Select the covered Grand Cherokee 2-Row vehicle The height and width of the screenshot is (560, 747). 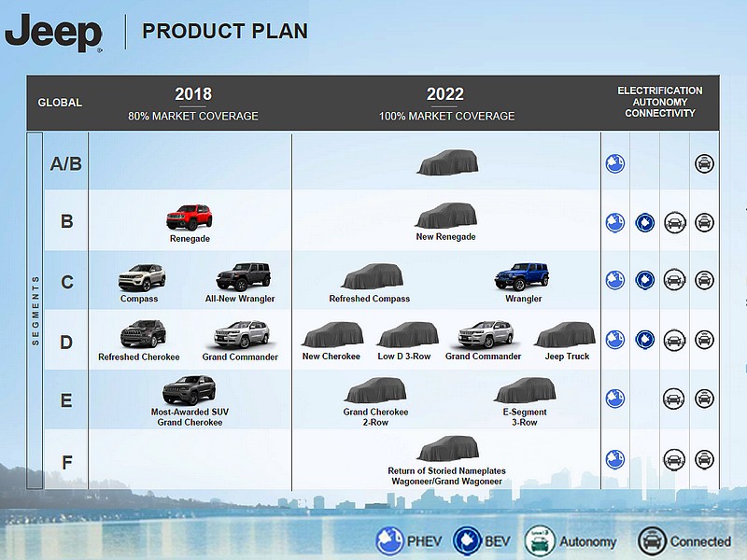click(376, 390)
